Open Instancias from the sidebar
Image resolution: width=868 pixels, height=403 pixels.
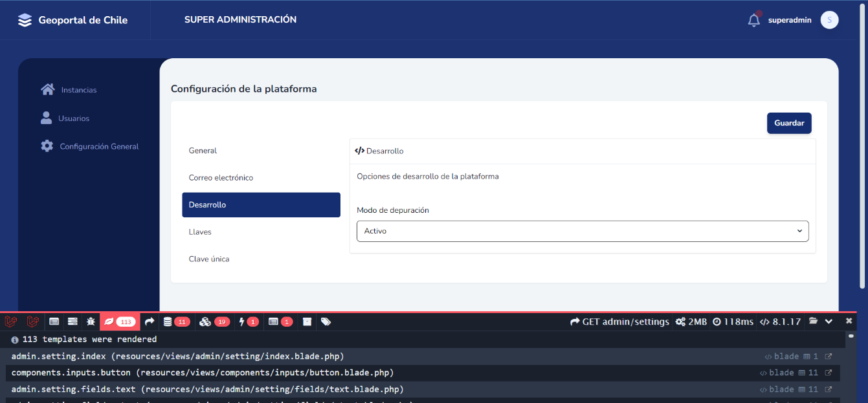[78, 90]
